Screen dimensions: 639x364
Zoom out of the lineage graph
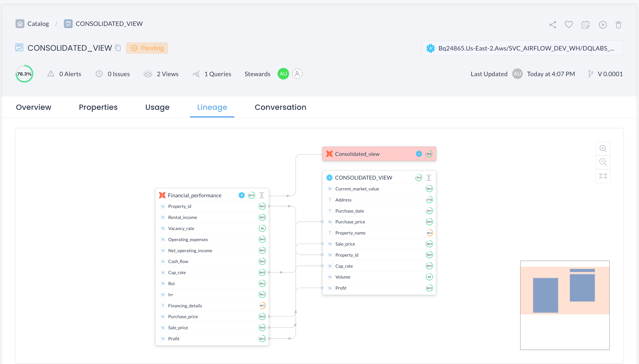603,162
